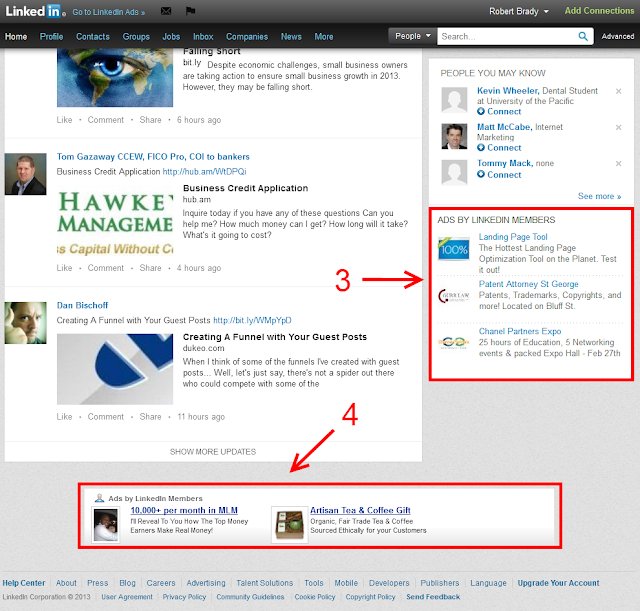Open Help Center footer link
The image size is (640, 611).
click(24, 583)
